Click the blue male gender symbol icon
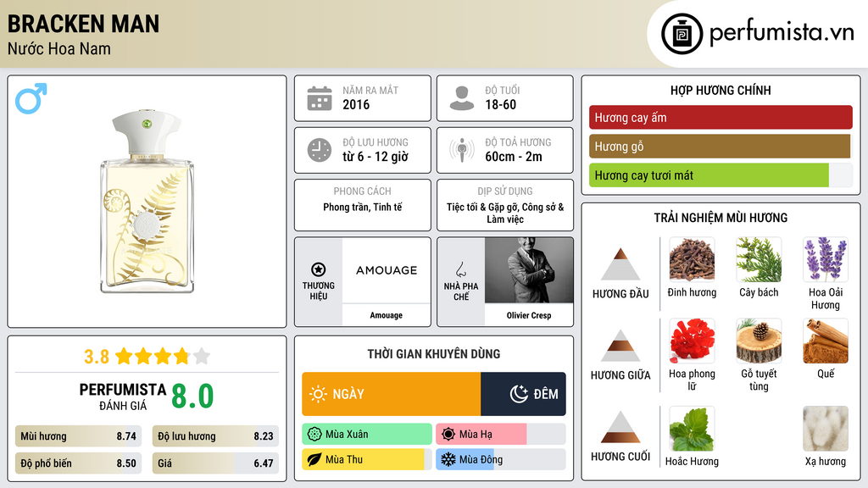Viewport: 868px width, 488px height. (31, 98)
